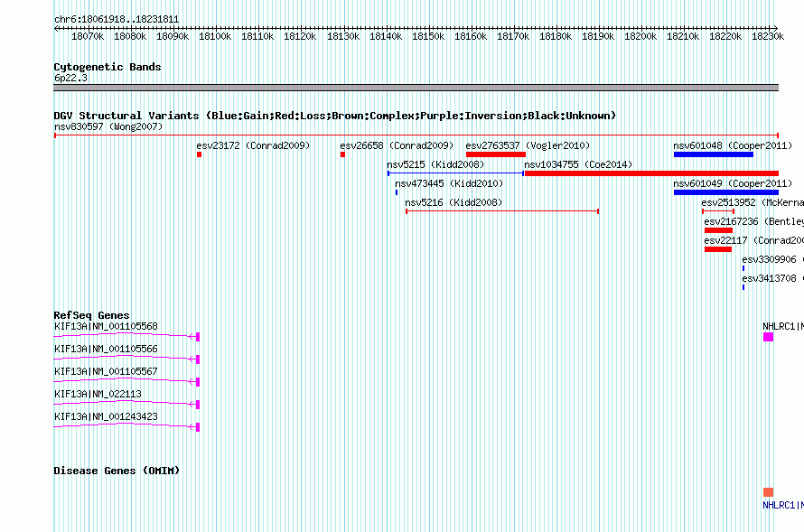Open the blue NHLRC1 OMIM link
Screen dimensions: 804x532
point(783,505)
